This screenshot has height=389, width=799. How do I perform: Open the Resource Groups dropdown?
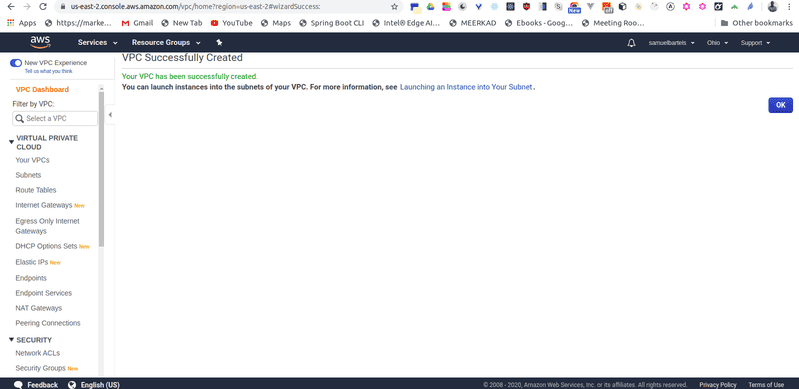pyautogui.click(x=166, y=43)
